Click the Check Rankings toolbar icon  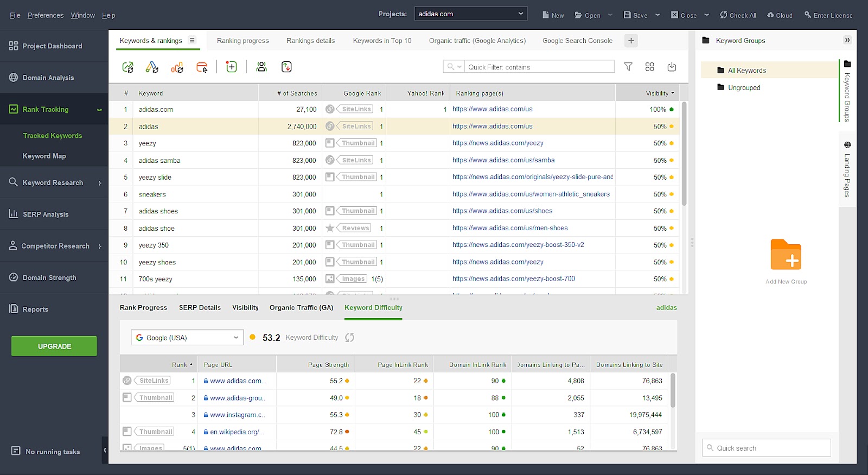(128, 67)
